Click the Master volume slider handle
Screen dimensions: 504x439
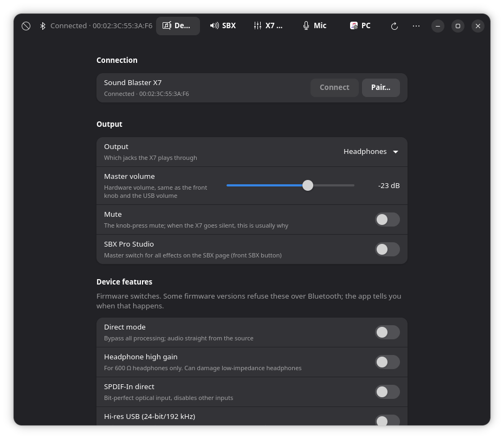[308, 185]
